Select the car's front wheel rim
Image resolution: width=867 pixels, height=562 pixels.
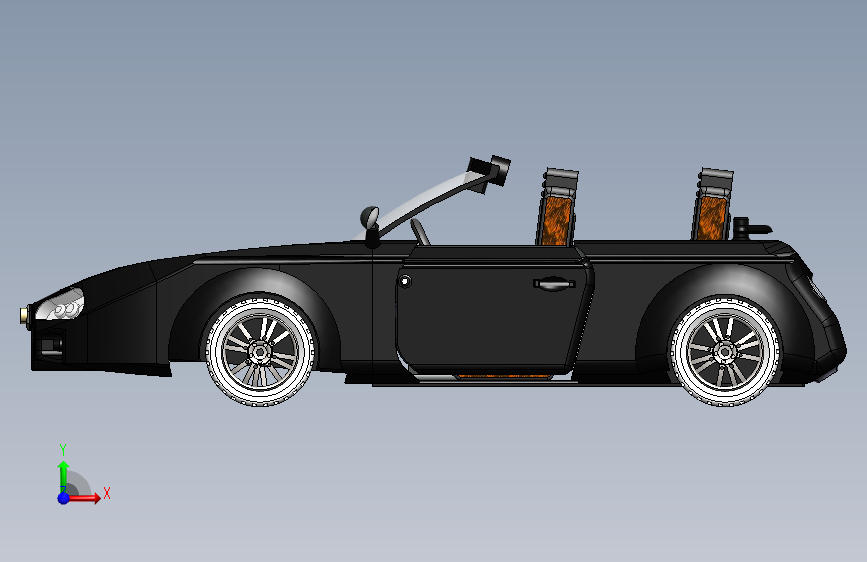[259, 351]
